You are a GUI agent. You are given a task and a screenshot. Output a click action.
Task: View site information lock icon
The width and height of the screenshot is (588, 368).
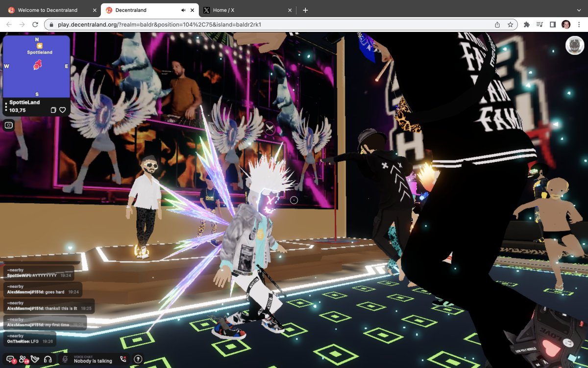pos(51,25)
